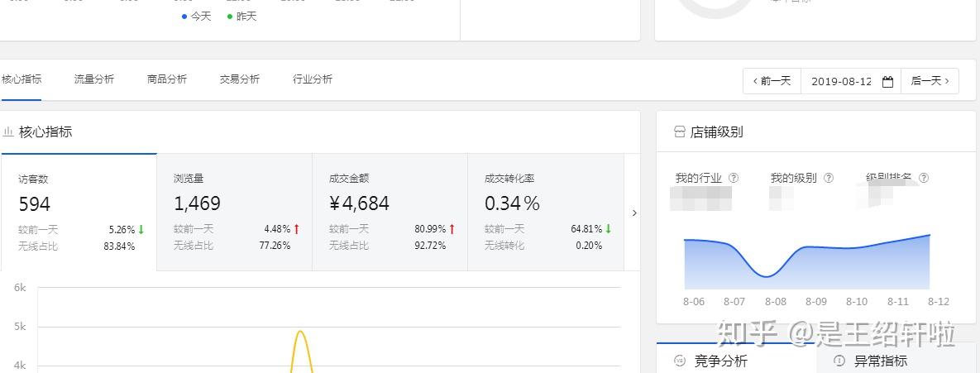Image resolution: width=980 pixels, height=373 pixels.
Task: Select the 成交转化率 metric card
Action: coord(546,213)
